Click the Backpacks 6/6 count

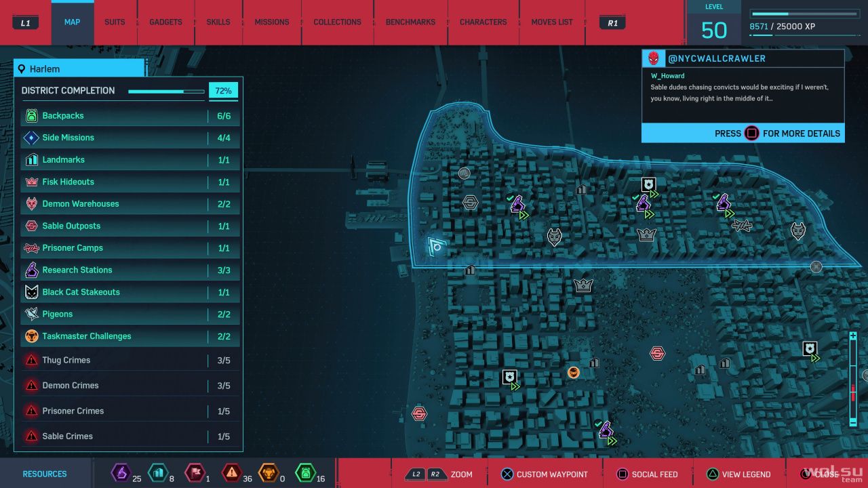(x=224, y=116)
